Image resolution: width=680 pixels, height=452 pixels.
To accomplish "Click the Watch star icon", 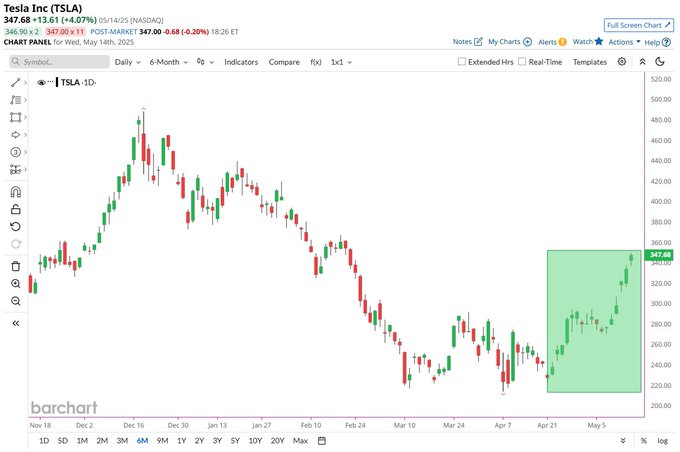I will coord(599,41).
